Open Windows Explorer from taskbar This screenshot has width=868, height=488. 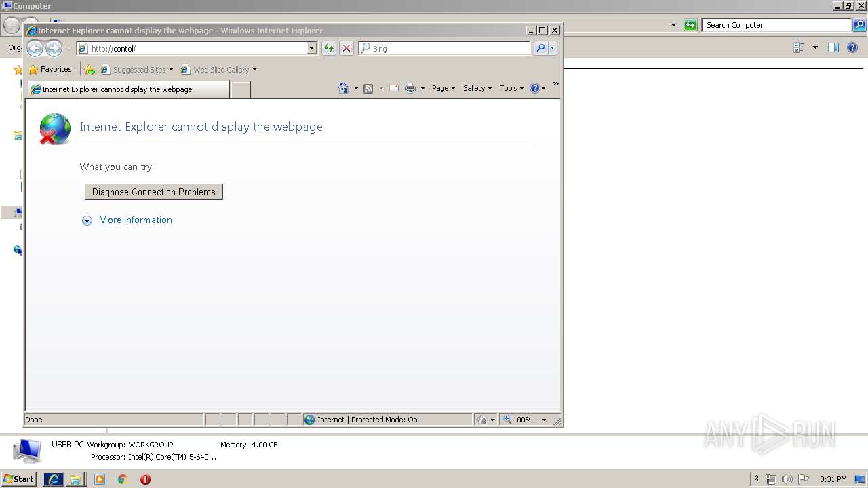click(x=75, y=479)
